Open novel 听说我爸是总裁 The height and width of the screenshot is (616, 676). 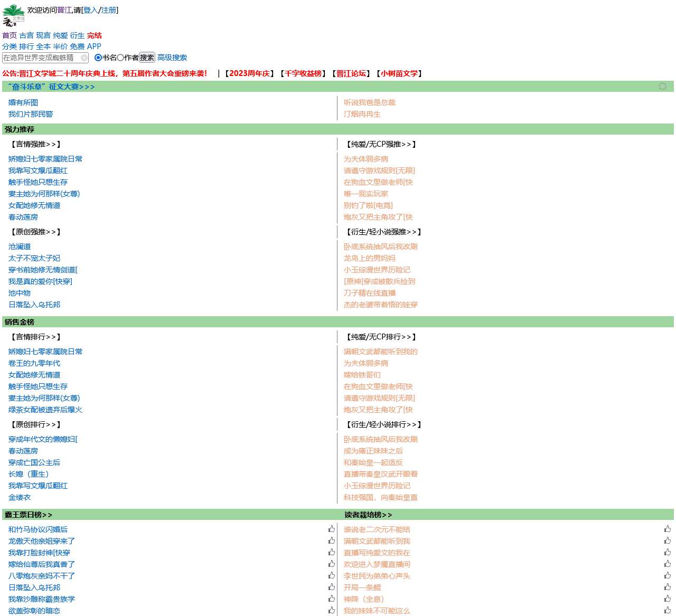pos(370,102)
